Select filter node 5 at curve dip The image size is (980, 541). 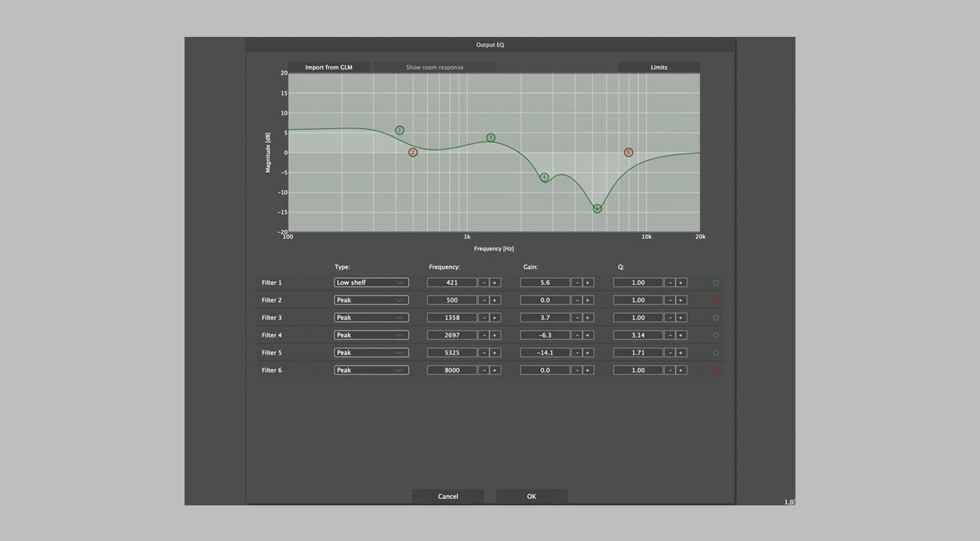(597, 208)
